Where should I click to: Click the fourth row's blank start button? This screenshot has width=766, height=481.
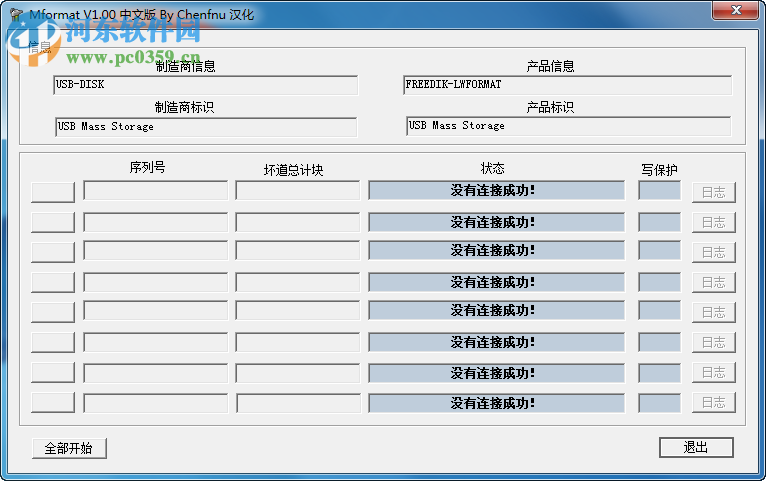tap(53, 283)
